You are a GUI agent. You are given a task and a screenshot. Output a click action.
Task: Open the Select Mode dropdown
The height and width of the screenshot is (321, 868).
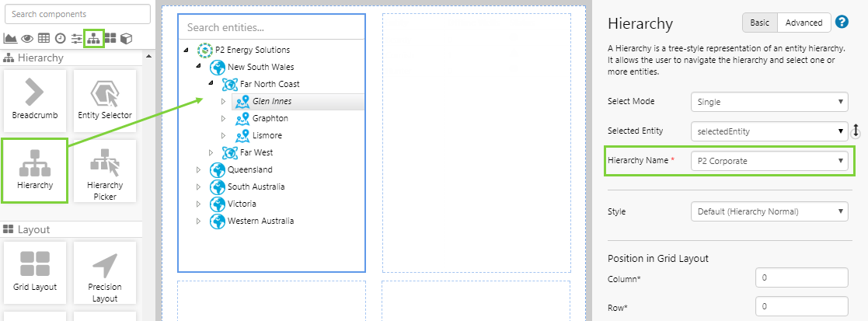769,102
